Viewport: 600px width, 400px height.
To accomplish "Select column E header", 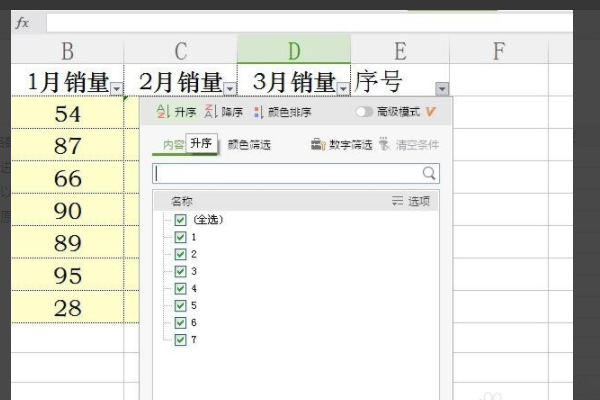I will pyautogui.click(x=400, y=50).
